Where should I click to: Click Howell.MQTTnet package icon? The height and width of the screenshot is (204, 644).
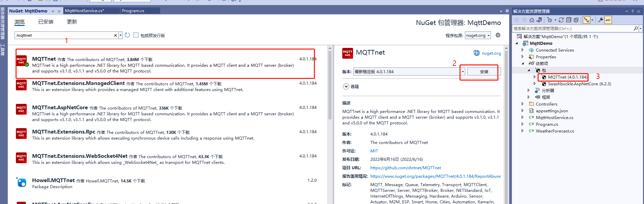pyautogui.click(x=21, y=182)
